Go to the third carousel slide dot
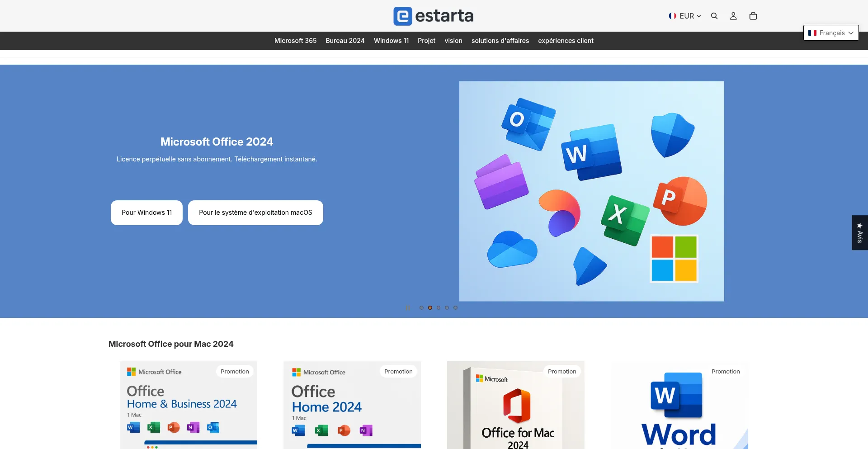This screenshot has width=868, height=449. coord(439,307)
